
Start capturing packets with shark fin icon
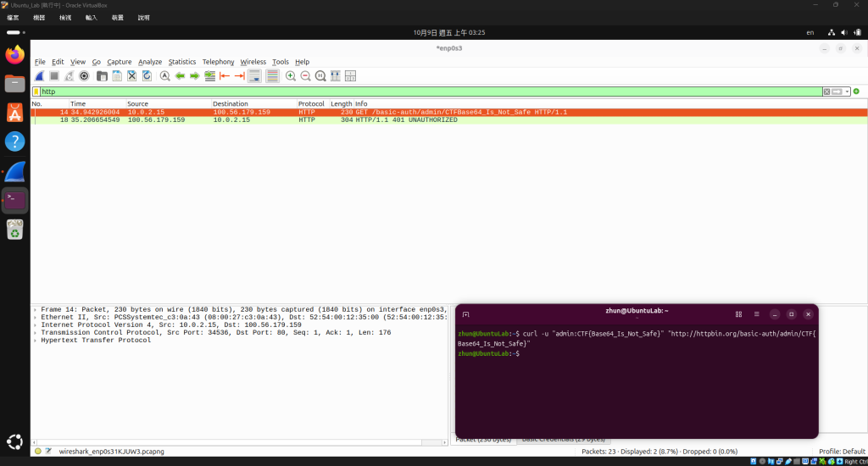click(39, 76)
